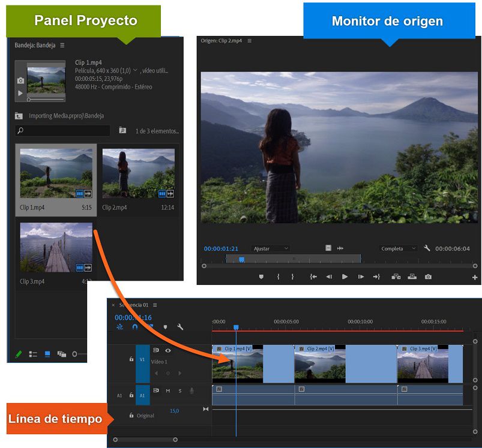Viewport: 482px width, 448px height.
Task: Switch Project panel to Freeform view
Action: pos(62,354)
